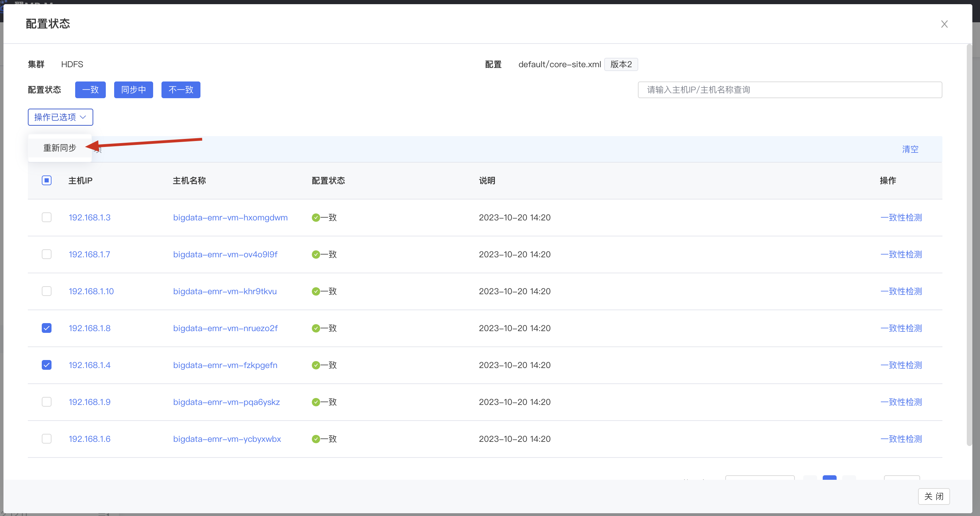Click the 版本2 version tag

(621, 64)
